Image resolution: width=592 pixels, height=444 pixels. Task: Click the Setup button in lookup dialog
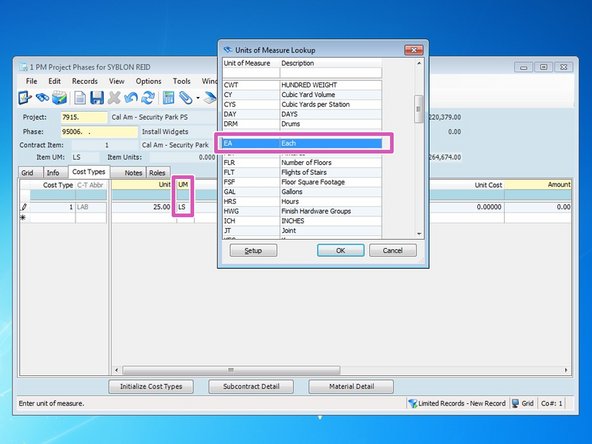point(253,250)
